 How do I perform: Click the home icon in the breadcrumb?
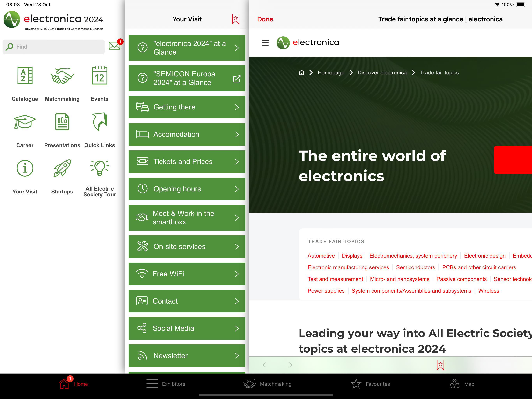[x=302, y=72]
